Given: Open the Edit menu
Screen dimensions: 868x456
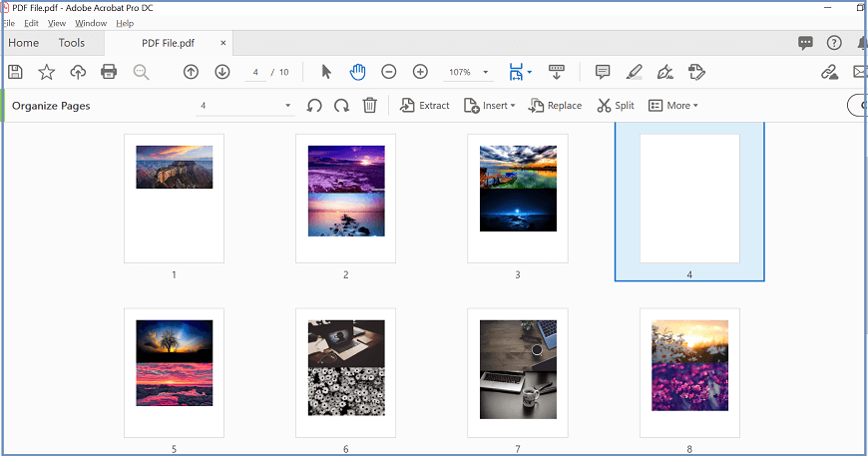Looking at the screenshot, I should click(x=31, y=23).
